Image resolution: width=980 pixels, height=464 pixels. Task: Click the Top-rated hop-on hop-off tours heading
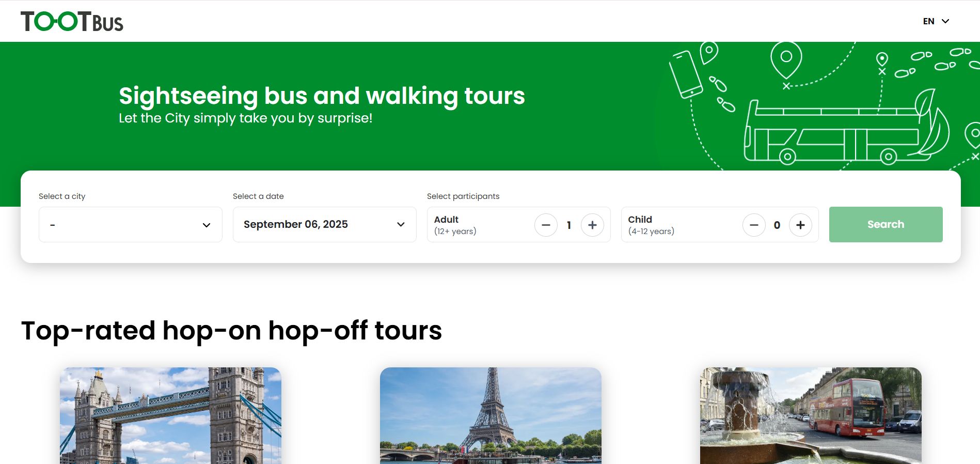point(231,331)
